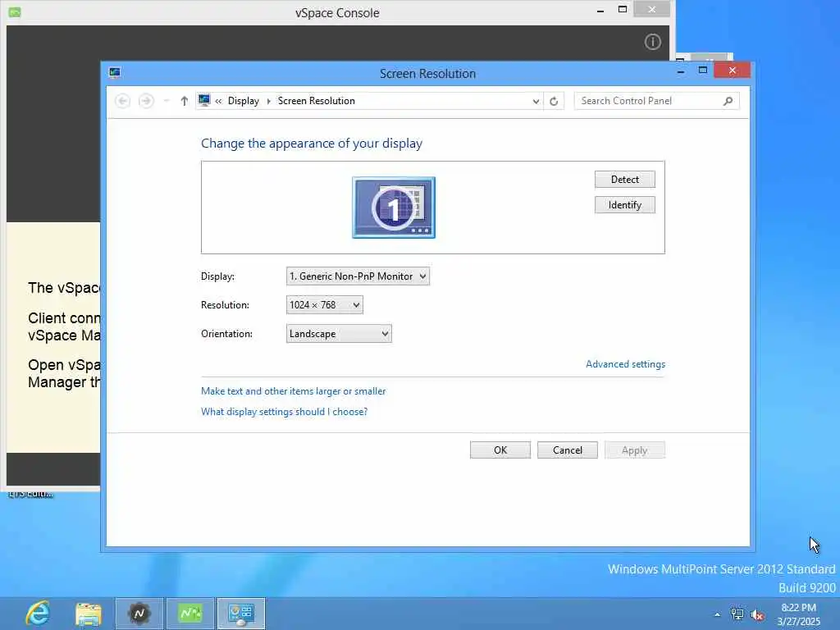Refresh the Screen Resolution page

click(554, 101)
